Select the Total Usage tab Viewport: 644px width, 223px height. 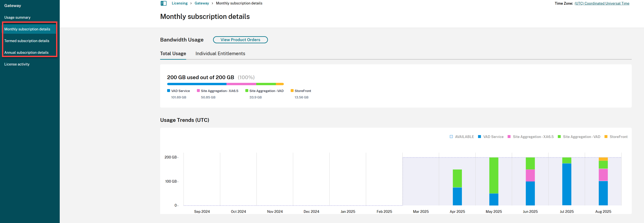[173, 53]
